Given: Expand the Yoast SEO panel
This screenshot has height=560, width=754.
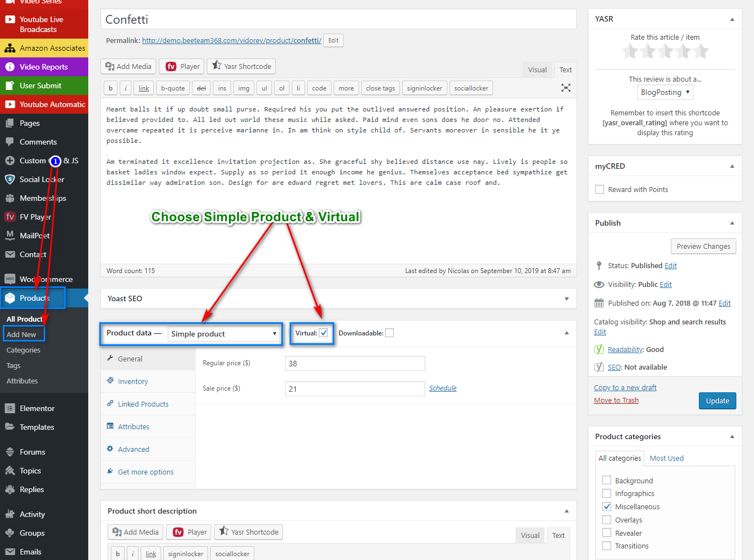Looking at the screenshot, I should coord(566,298).
